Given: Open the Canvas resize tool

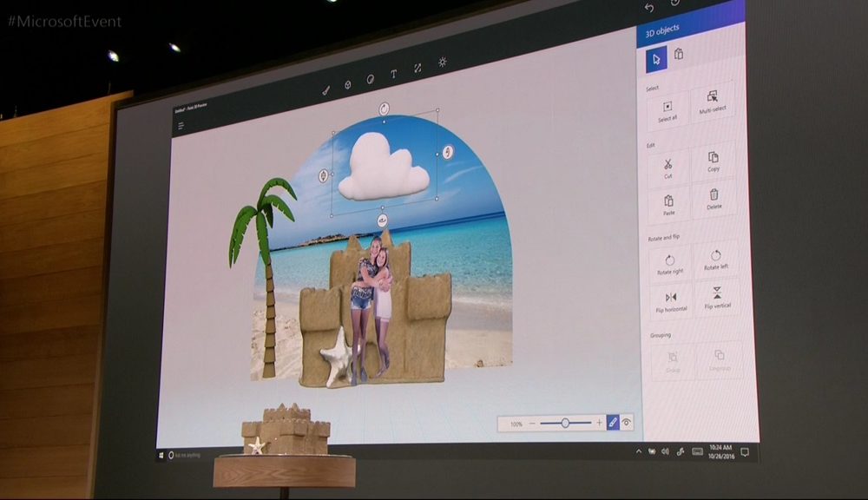Looking at the screenshot, I should click(x=418, y=68).
